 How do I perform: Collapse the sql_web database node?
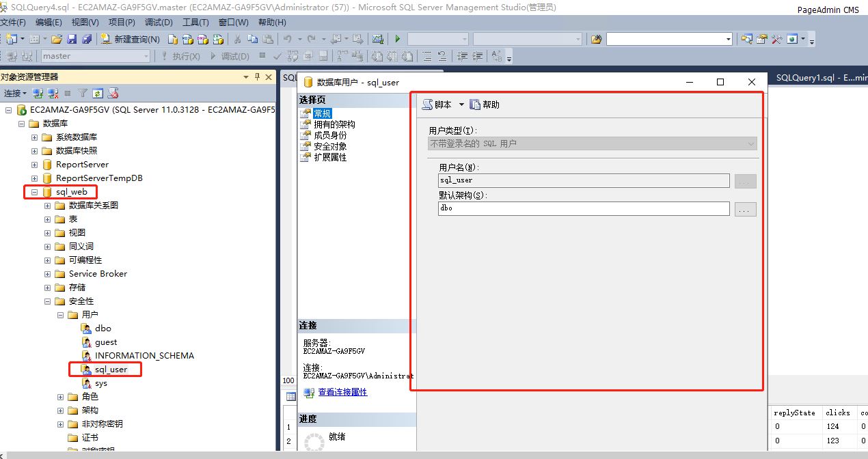pyautogui.click(x=34, y=192)
